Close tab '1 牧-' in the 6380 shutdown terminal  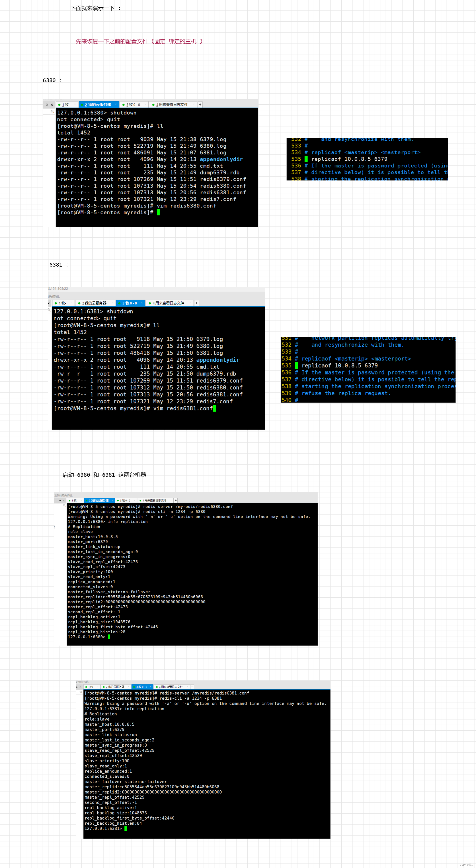tap(75, 104)
